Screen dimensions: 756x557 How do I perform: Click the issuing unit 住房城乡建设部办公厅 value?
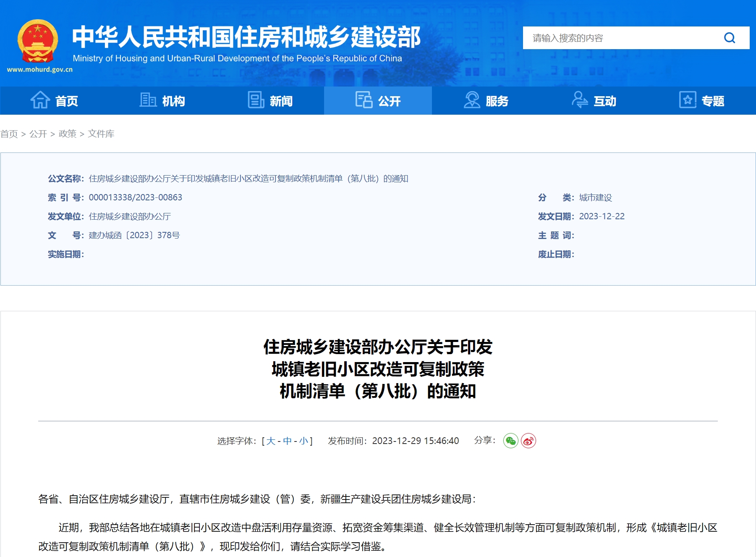tap(130, 216)
